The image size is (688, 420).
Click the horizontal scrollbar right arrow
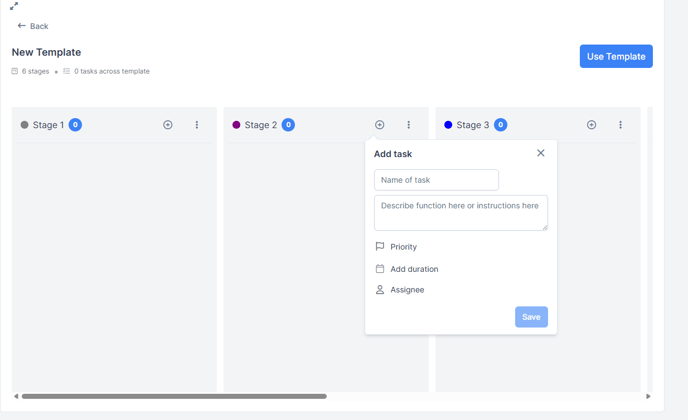point(648,396)
